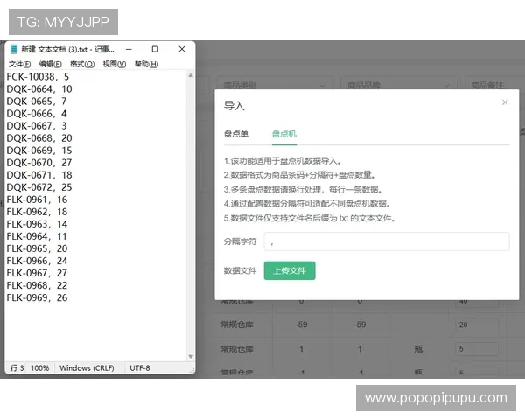Click line "FLK-0963, 14" in Notepad
Image resolution: width=525 pixels, height=420 pixels.
pyautogui.click(x=37, y=224)
